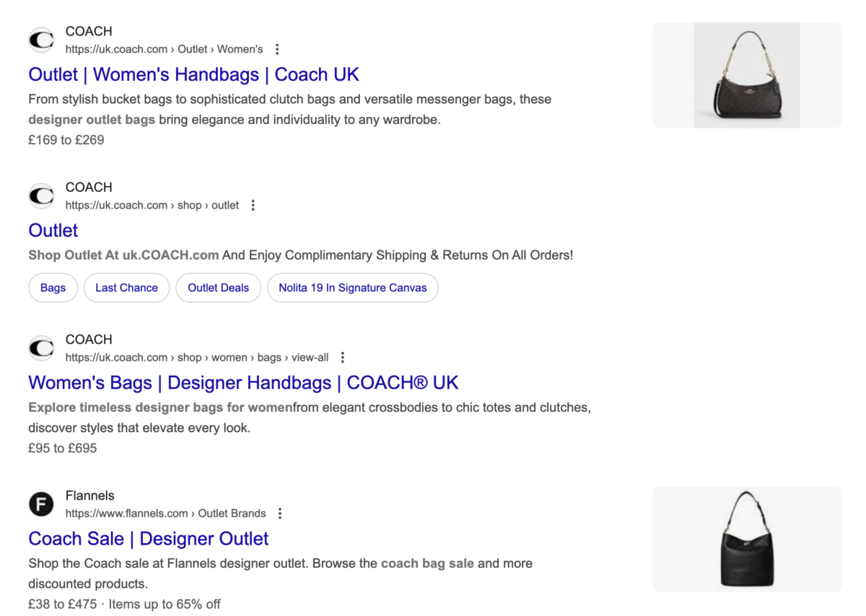Screen dimensions: 866x616
Task: Click the Coach favicon beside the view-all bags result
Action: (x=41, y=348)
